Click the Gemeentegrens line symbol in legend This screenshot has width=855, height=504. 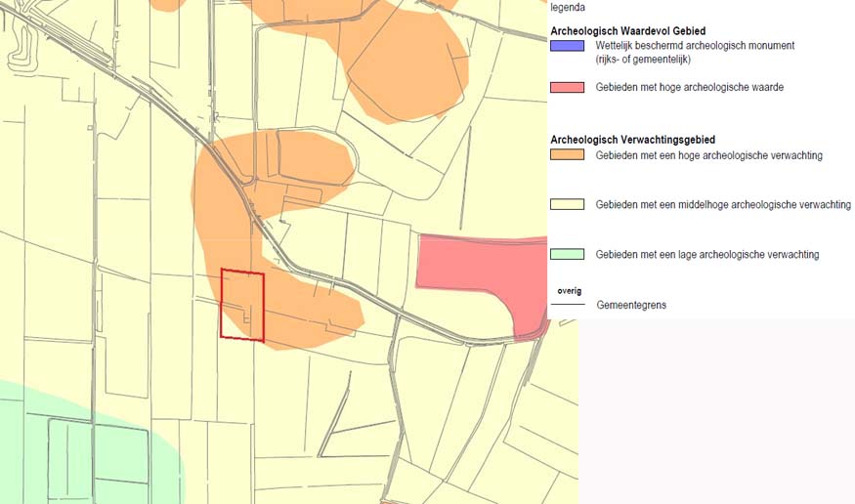(x=568, y=304)
